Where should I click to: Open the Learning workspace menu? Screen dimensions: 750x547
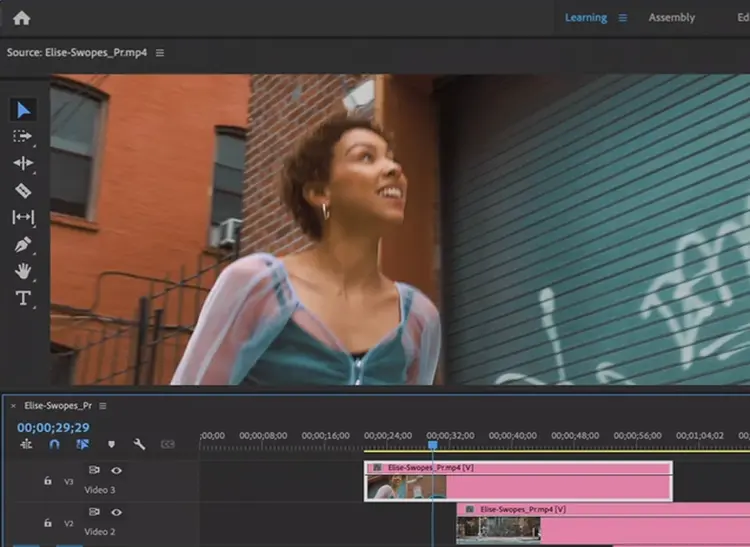point(622,18)
